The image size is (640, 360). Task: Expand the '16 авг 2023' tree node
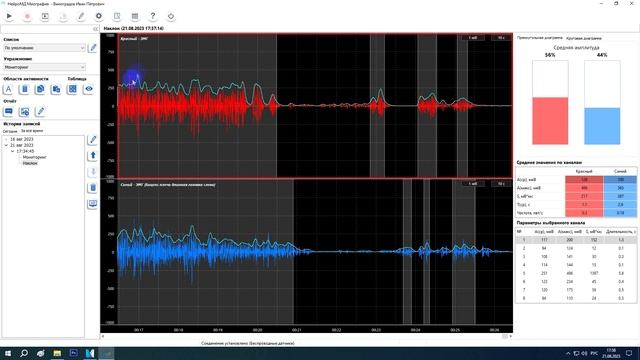pyautogui.click(x=6, y=139)
